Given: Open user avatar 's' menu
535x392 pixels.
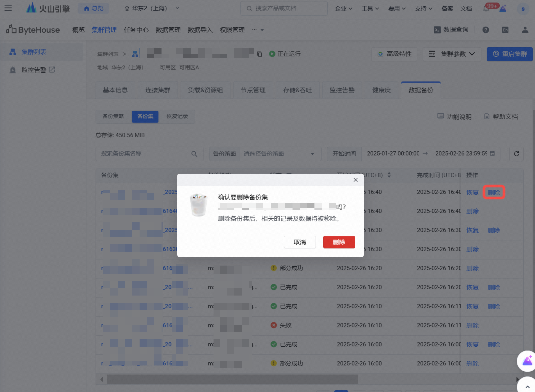Looking at the screenshot, I should 523,9.
